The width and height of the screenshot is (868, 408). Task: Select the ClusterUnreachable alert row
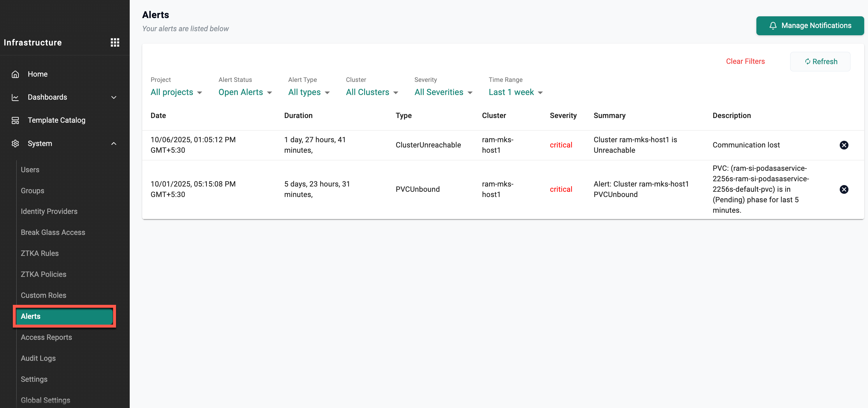(x=428, y=145)
